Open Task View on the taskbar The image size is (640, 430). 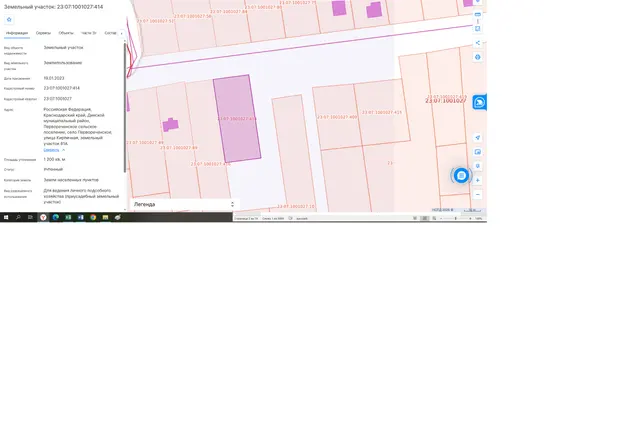click(x=30, y=217)
